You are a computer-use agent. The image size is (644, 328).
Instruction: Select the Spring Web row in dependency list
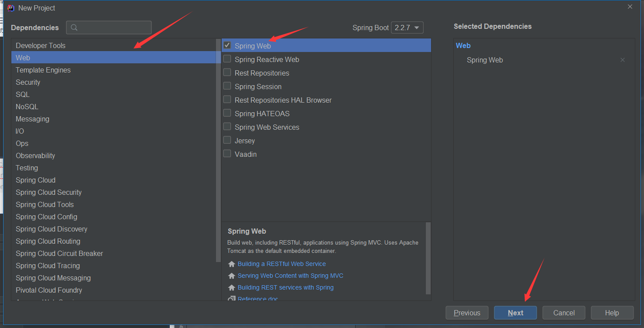pos(326,45)
